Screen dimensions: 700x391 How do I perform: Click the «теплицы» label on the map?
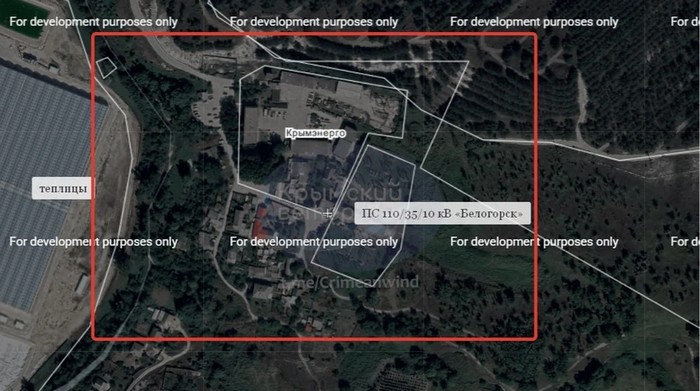pos(62,188)
